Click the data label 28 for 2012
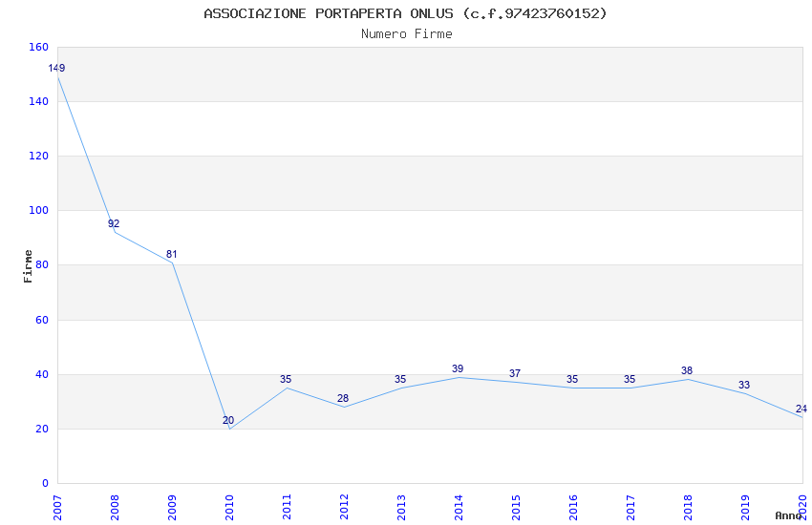 coord(343,399)
